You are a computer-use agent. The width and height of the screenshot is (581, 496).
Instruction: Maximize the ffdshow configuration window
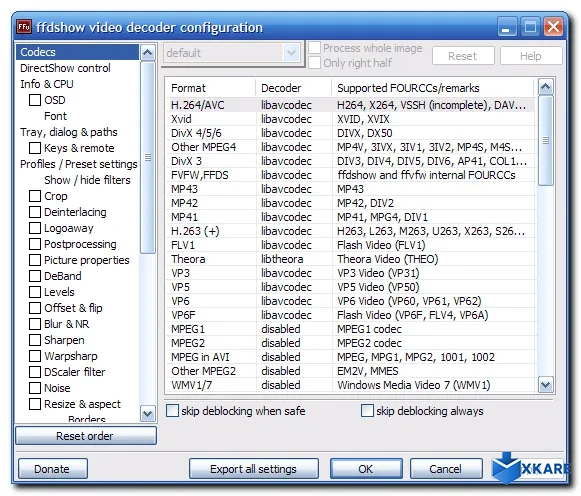pyautogui.click(x=530, y=27)
